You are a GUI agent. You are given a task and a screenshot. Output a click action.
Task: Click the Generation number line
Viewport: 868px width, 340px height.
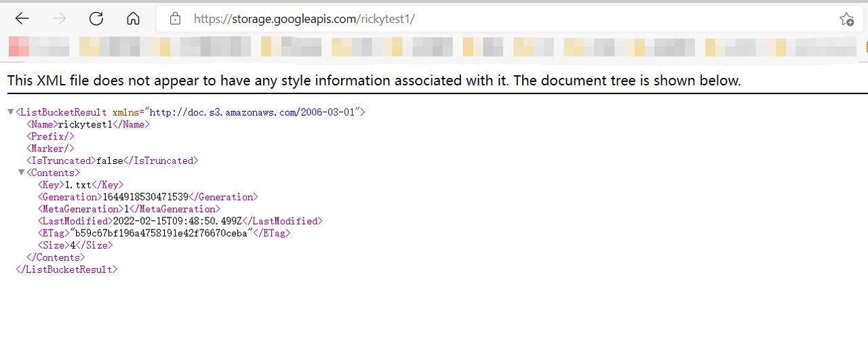[x=147, y=197]
